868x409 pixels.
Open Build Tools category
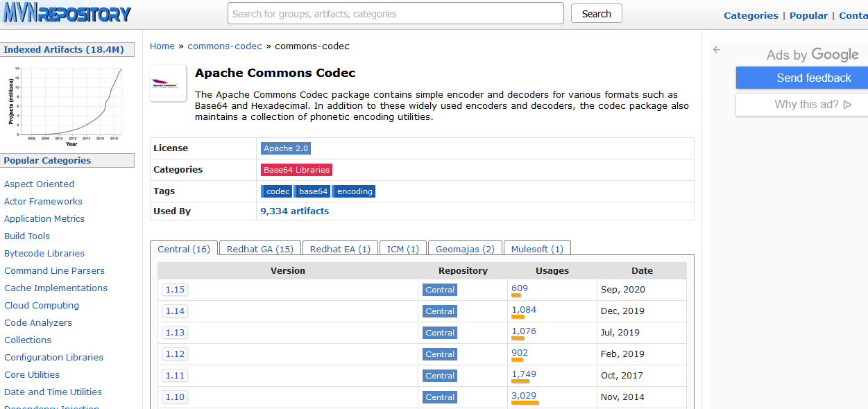(27, 236)
